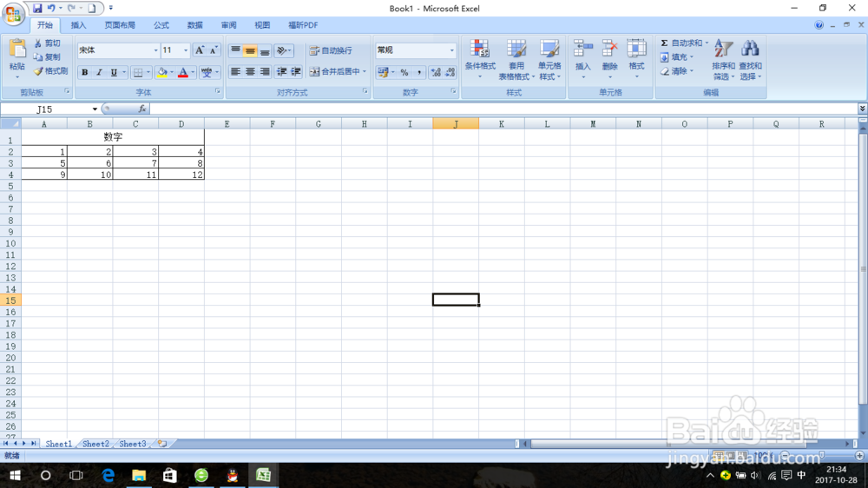Toggle top vertical alignment
Viewport: 868px width, 488px height.
pos(235,50)
